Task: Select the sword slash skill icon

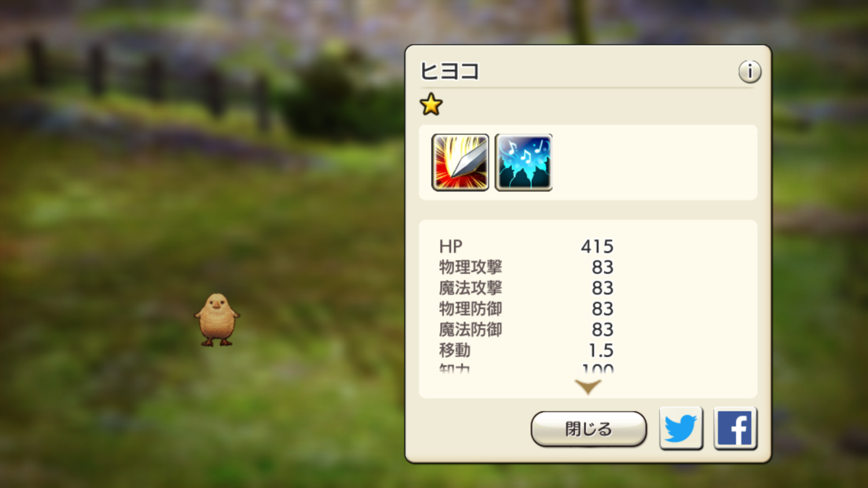Action: coord(460,162)
